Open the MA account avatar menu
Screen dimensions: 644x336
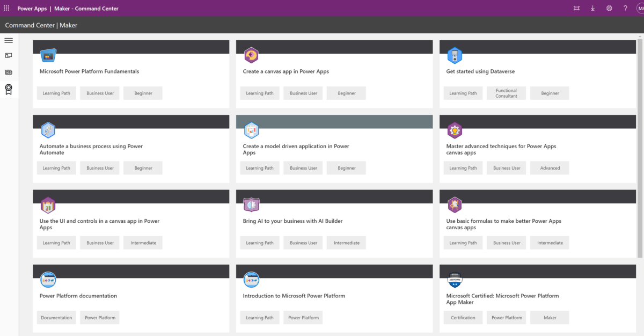pos(640,8)
